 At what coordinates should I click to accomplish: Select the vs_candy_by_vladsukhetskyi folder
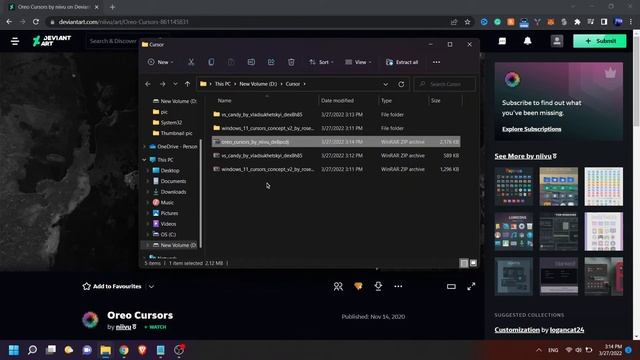336,115
